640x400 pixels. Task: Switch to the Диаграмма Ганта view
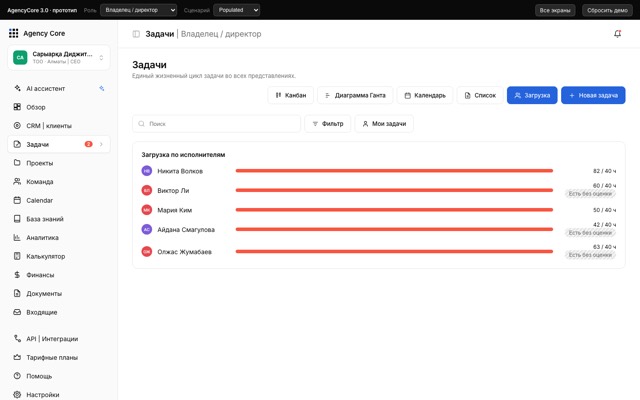pyautogui.click(x=355, y=95)
